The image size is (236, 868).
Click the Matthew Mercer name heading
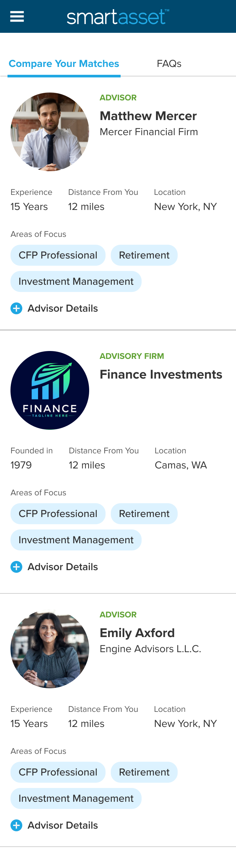point(148,116)
